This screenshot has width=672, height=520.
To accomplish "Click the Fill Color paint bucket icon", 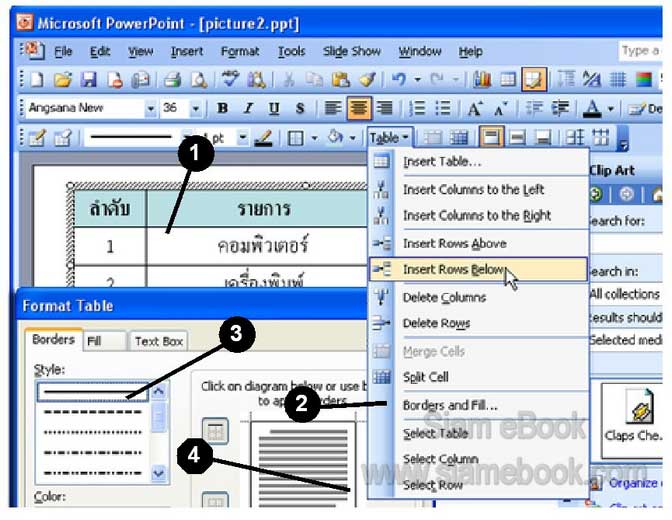I will point(335,138).
